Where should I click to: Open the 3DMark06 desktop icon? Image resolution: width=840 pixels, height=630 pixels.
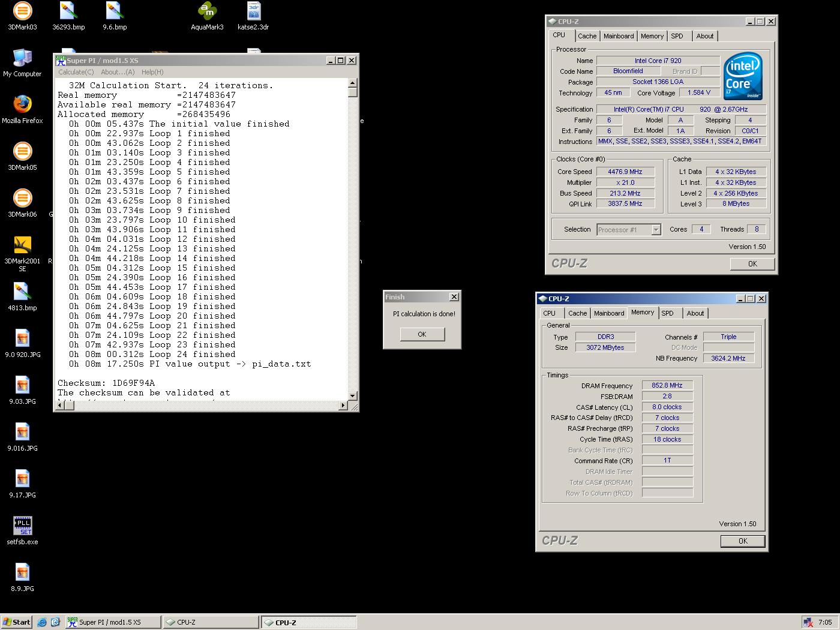point(22,203)
